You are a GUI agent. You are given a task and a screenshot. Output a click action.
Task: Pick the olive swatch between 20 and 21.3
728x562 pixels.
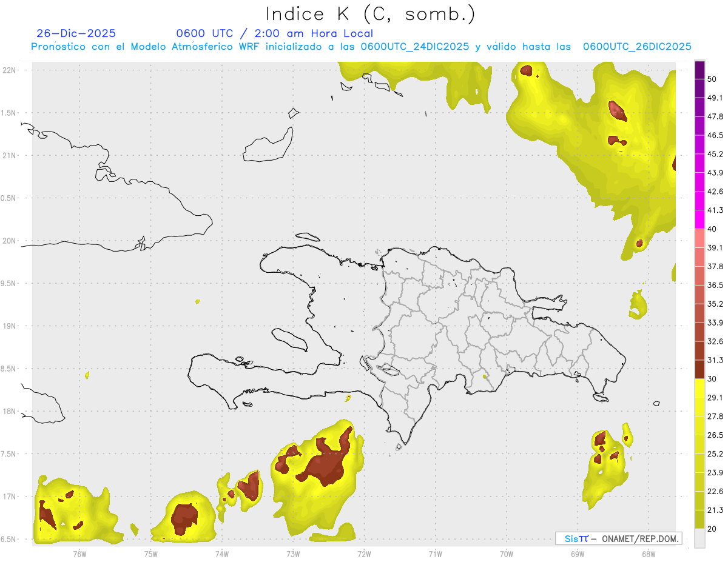coord(699,519)
